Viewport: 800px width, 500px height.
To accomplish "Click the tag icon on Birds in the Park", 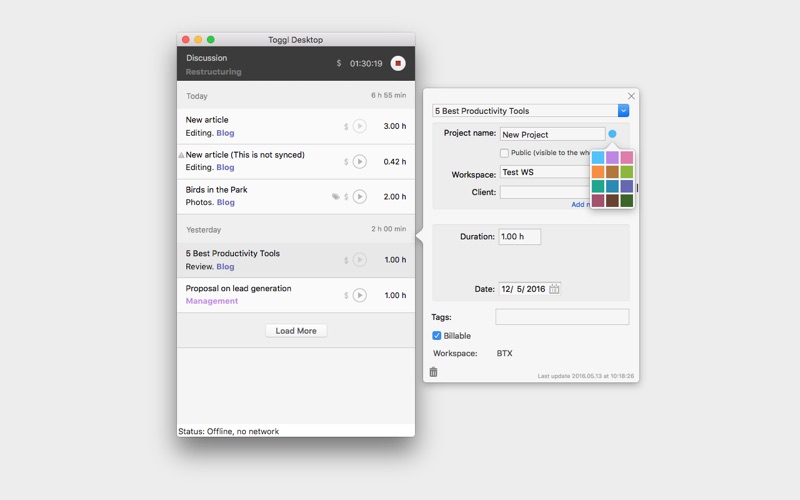I will [336, 196].
